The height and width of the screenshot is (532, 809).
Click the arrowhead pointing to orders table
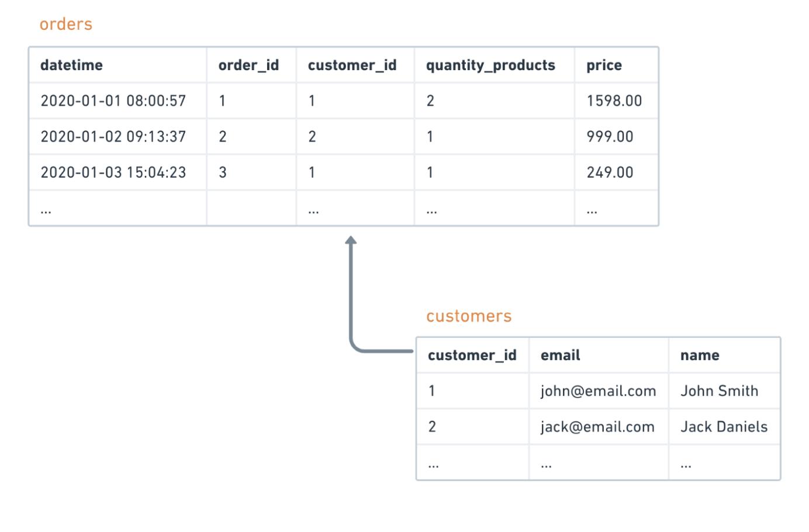351,240
